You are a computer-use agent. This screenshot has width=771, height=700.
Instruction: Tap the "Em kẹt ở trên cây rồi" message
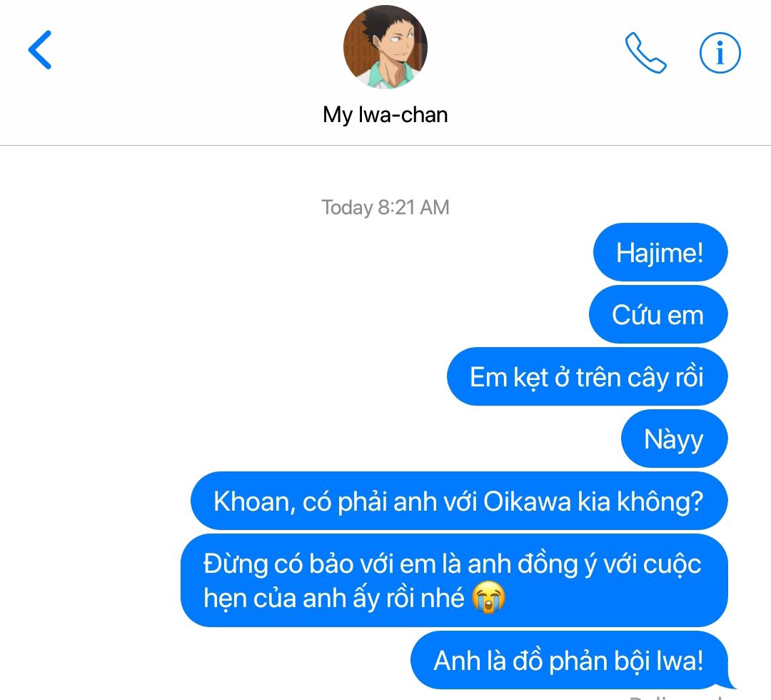pyautogui.click(x=587, y=376)
